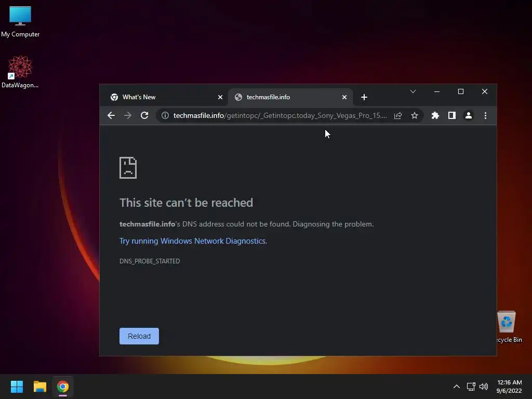Viewport: 532px width, 399px height.
Task: Toggle the Chrome side panel
Action: point(451,115)
